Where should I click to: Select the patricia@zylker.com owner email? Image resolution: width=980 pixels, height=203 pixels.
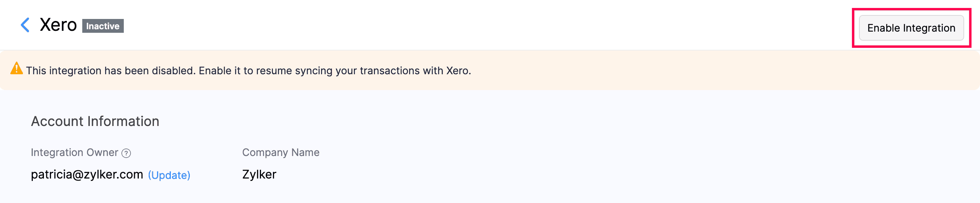tap(87, 174)
